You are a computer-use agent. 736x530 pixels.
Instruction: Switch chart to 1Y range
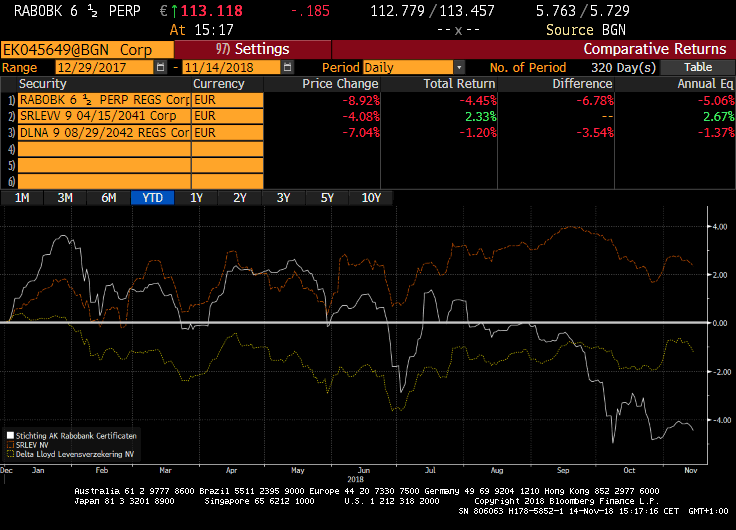click(x=196, y=197)
